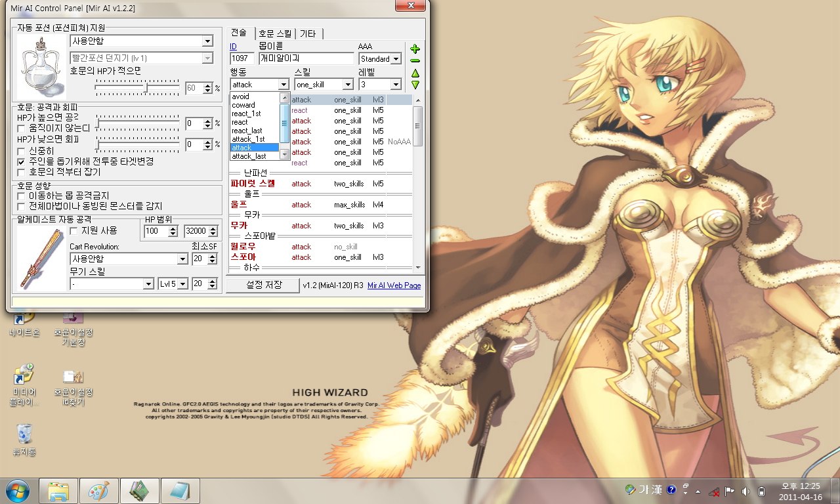The image size is (840, 504).
Task: Uncheck 주인을 돕기위해 전투중 타겟변경 checkbox
Action: (22, 161)
